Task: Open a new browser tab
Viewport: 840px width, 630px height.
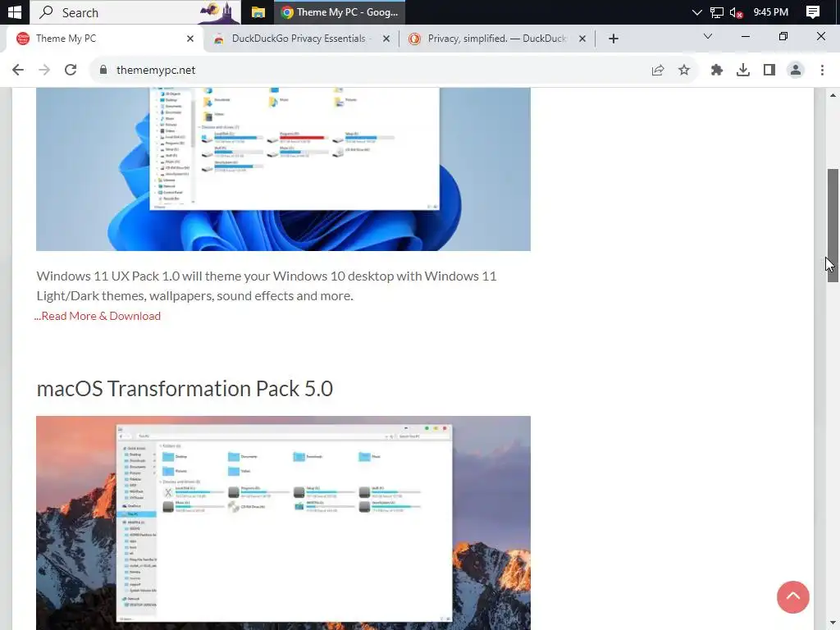Action: click(x=614, y=39)
